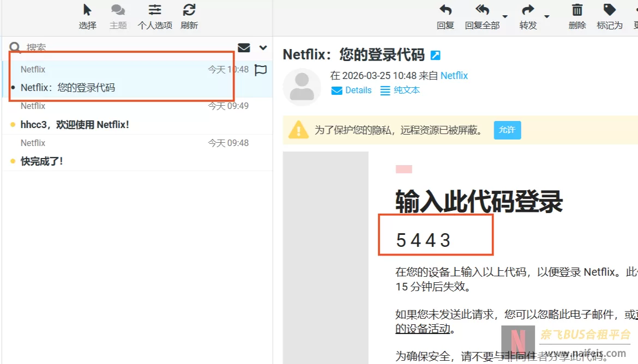Open the message in a new window icon
638x364 pixels.
435,55
